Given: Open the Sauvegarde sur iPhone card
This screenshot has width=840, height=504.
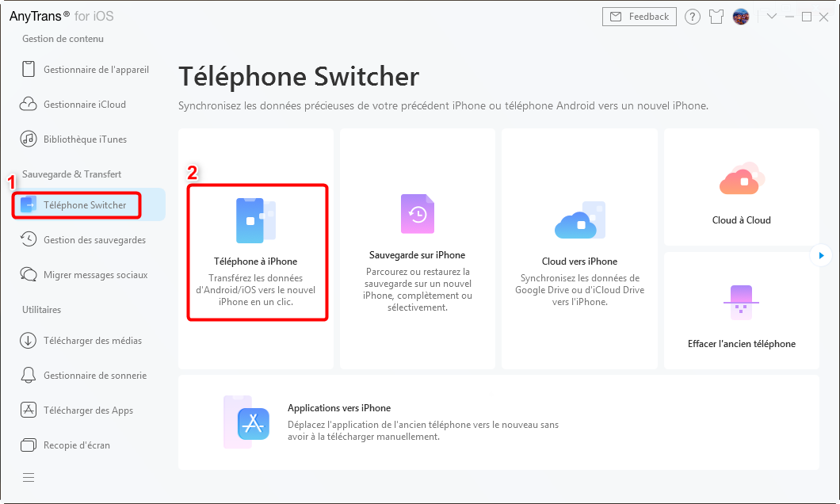Looking at the screenshot, I should click(x=418, y=249).
